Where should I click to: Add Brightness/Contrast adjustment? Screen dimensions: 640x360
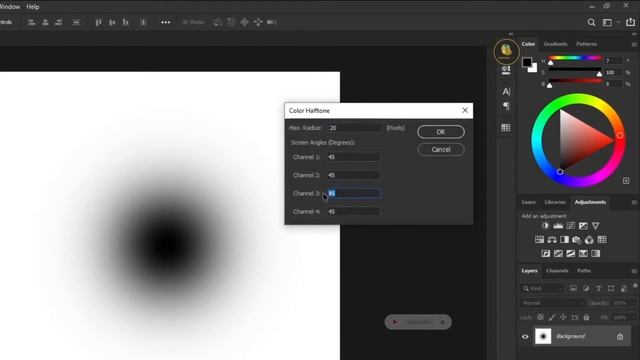(545, 226)
